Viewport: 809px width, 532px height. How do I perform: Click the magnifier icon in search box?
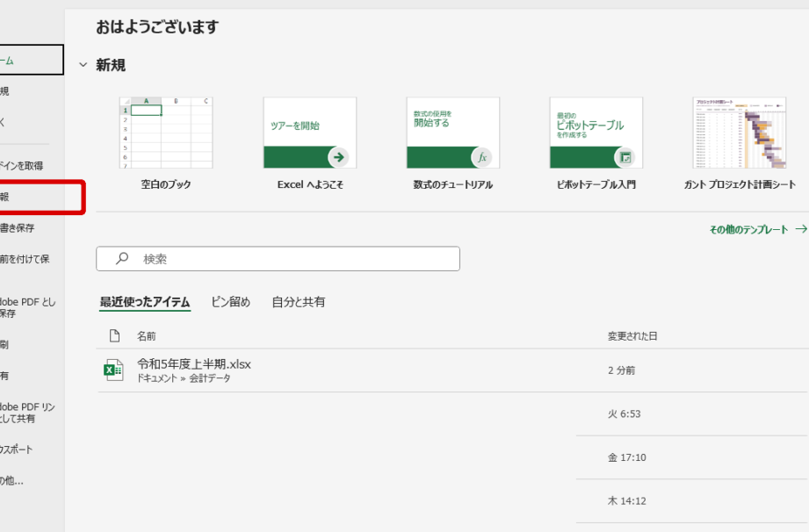tap(122, 258)
